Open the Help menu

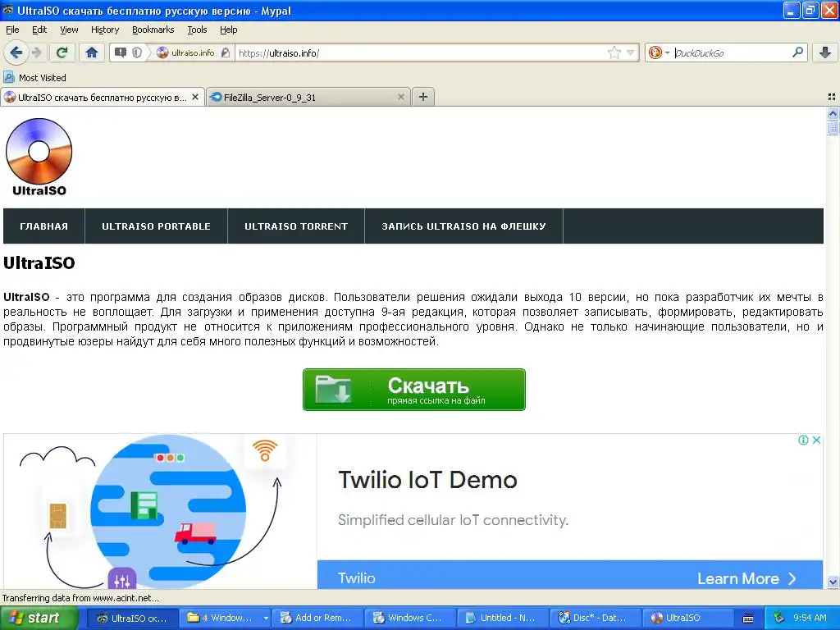(228, 30)
